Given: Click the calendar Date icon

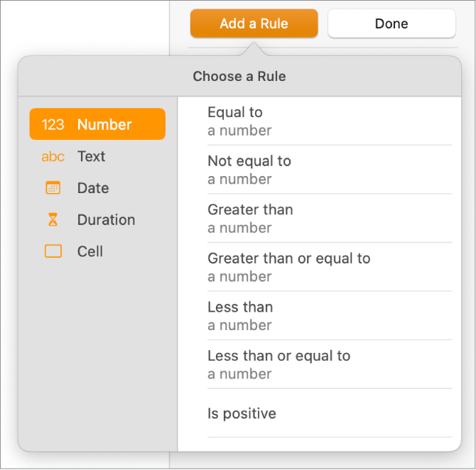Looking at the screenshot, I should pos(53,188).
